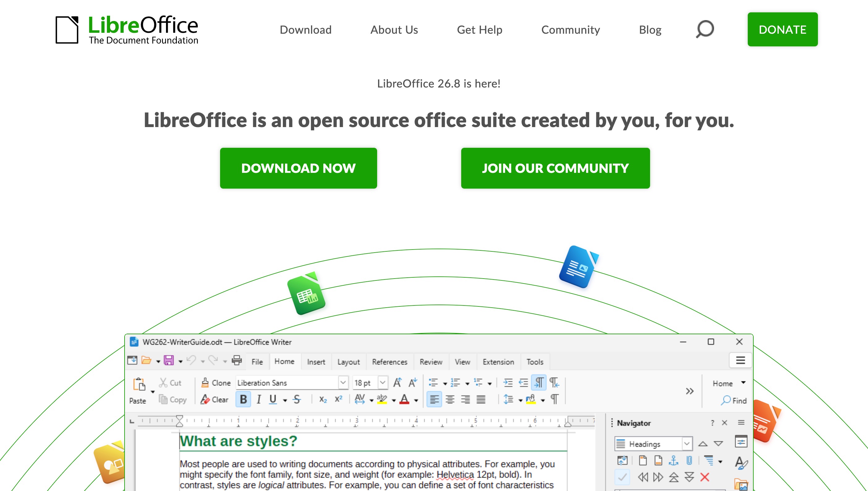Open the Download nav link
The height and width of the screenshot is (491, 868).
pyautogui.click(x=305, y=30)
